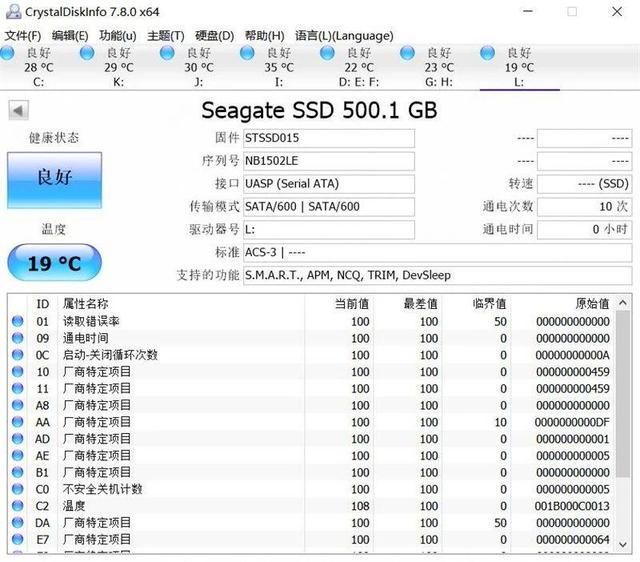Select the J: disk at 30 °C

pos(199,67)
